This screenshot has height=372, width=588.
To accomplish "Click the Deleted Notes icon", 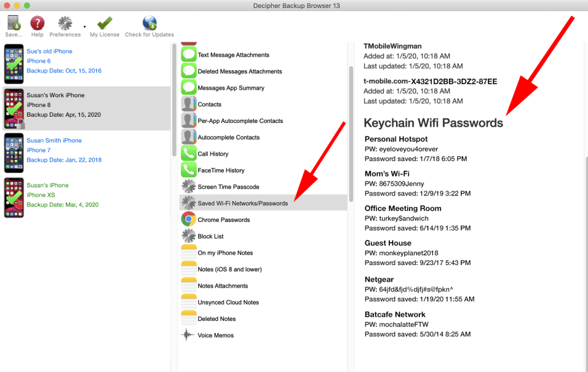I will pos(188,319).
